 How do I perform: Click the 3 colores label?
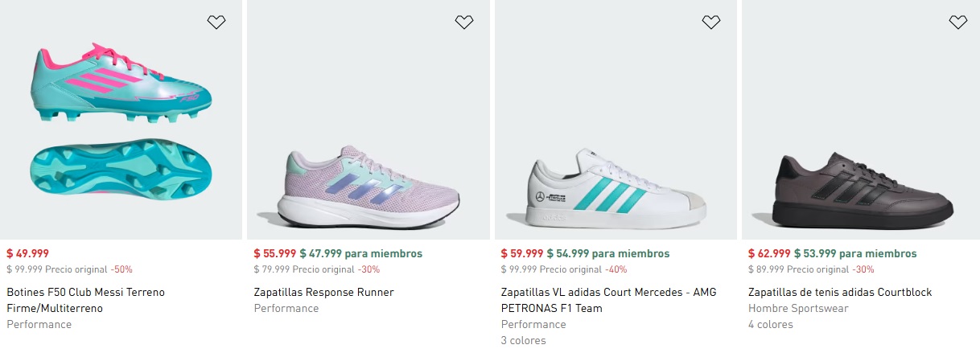coord(523,340)
